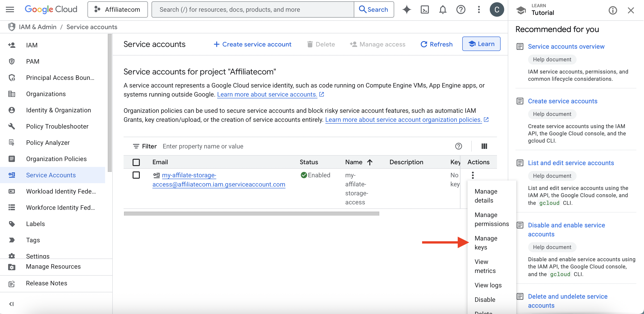Open Organizations in the sidebar

coord(53,94)
